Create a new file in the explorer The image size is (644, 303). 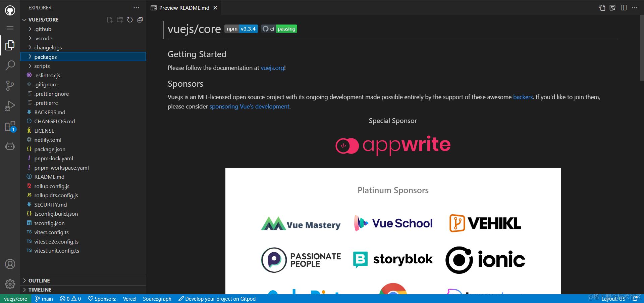click(x=110, y=20)
